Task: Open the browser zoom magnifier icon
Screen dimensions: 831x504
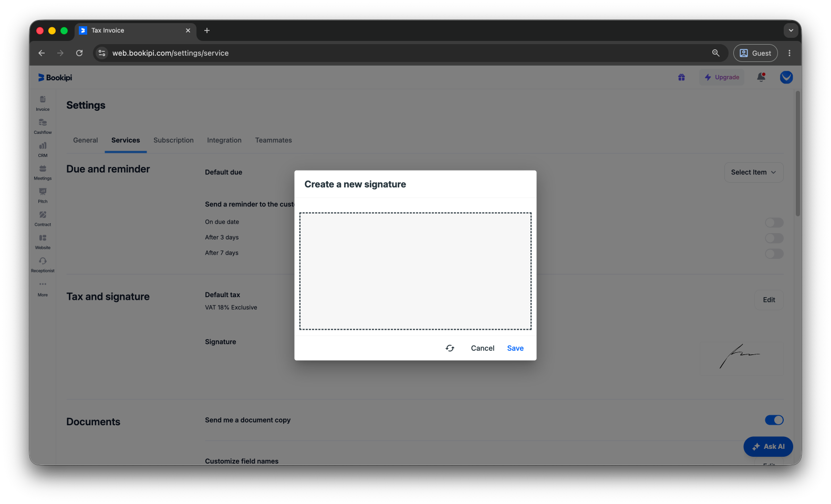Action: tap(715, 53)
